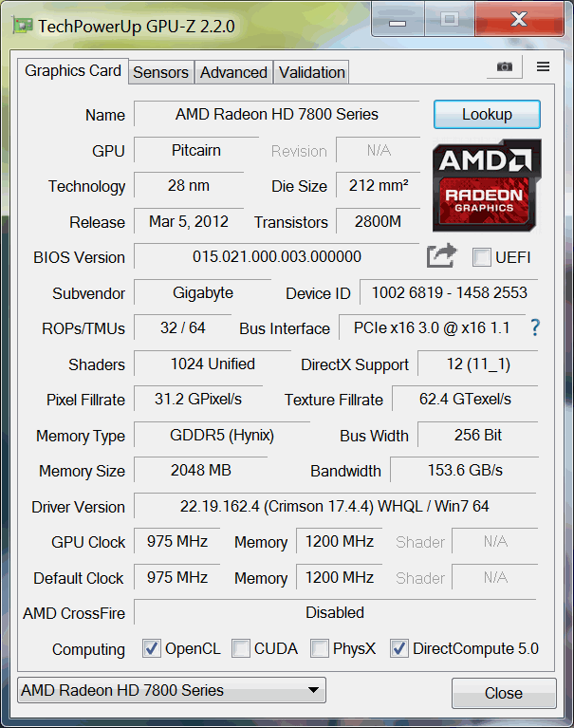Click the Texture Fillrate value 62.4 GTexel/s
The height and width of the screenshot is (728, 574).
pos(465,400)
